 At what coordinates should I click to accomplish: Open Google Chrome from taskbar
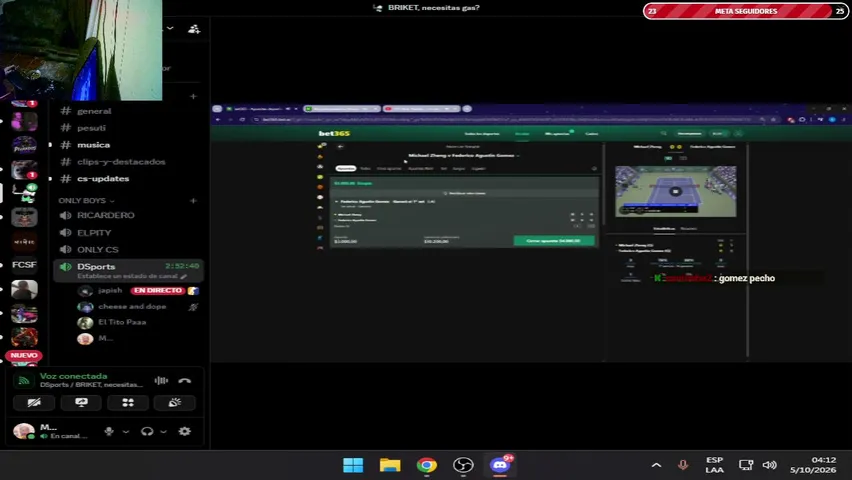(x=427, y=465)
